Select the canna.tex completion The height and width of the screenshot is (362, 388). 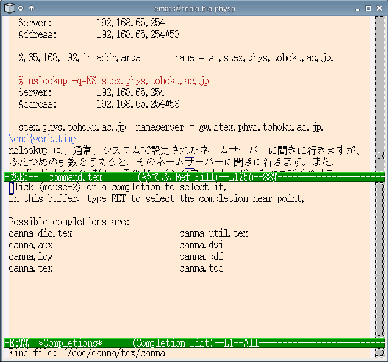[x=30, y=268]
